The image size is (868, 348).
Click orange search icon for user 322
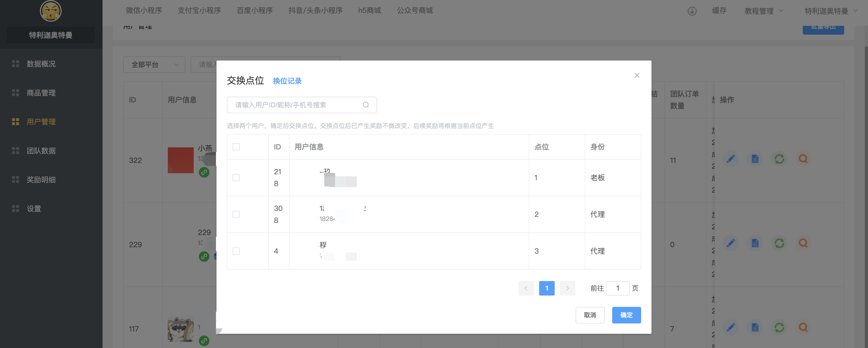(x=803, y=159)
